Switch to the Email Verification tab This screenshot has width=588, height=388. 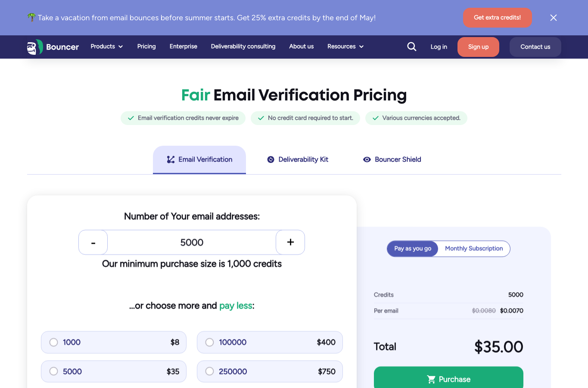point(199,160)
